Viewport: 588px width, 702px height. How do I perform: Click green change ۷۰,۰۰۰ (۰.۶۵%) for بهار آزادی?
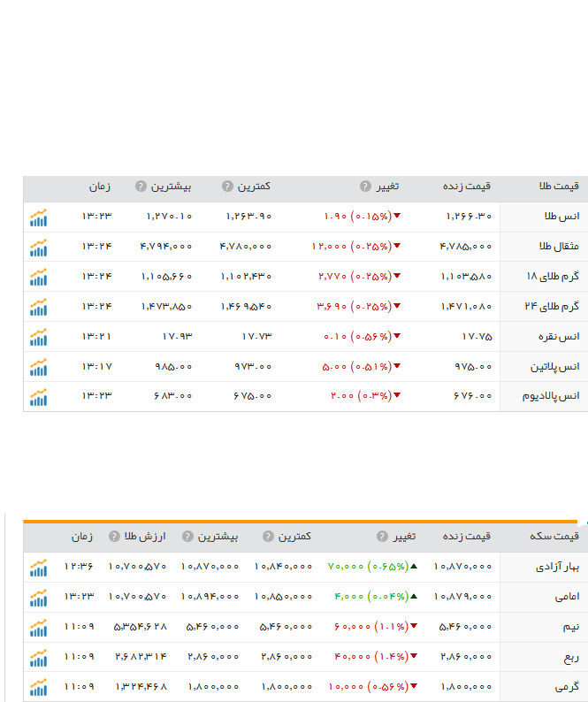coord(372,567)
